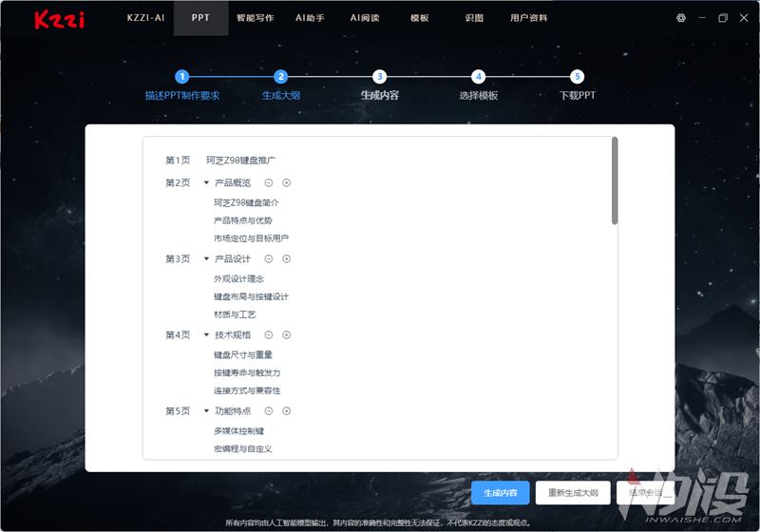Click the 第2页 page label
Screen dimensions: 760x532
tap(178, 182)
